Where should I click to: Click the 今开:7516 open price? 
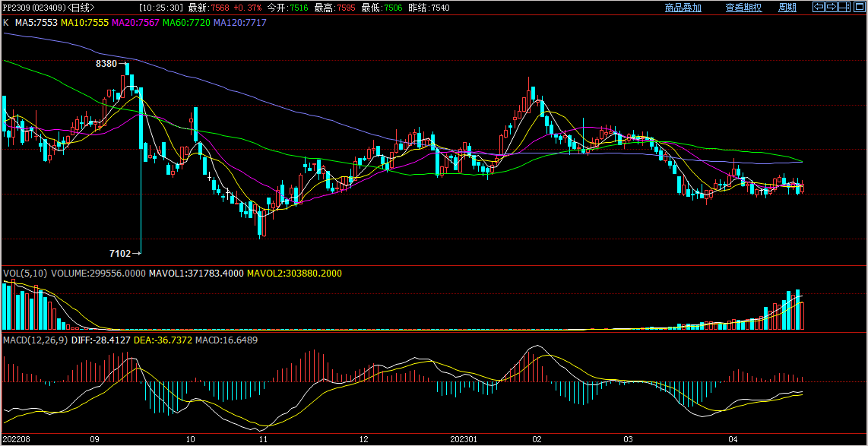(287, 8)
